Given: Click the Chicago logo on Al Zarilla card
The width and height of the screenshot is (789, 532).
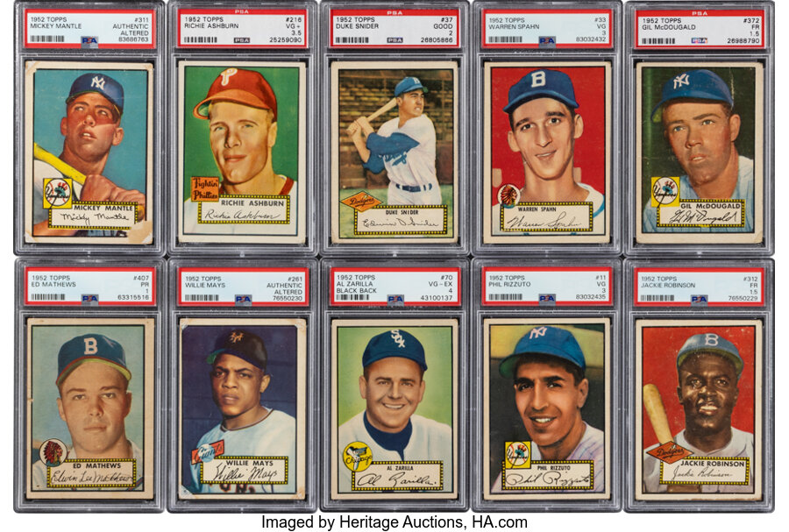Looking at the screenshot, I should click(x=358, y=457).
